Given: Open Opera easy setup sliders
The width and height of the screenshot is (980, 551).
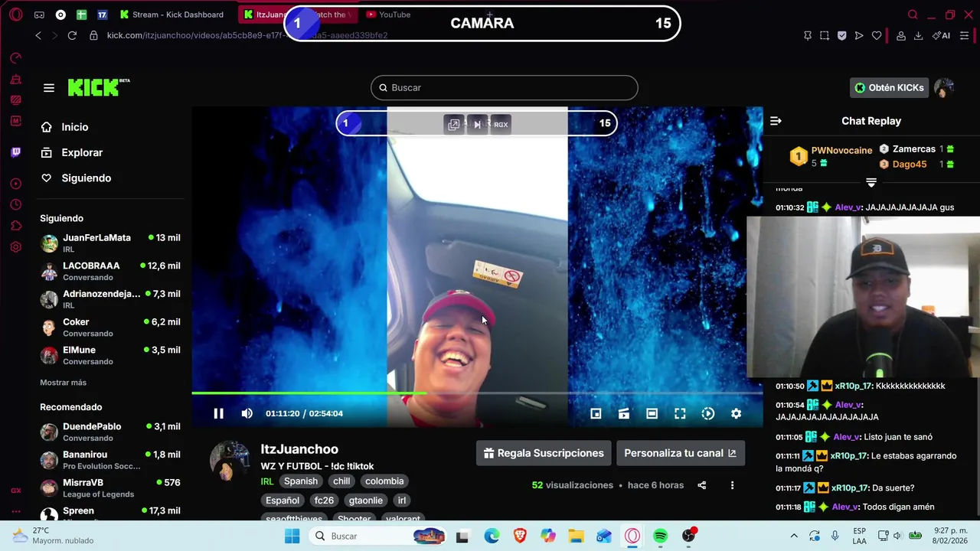Looking at the screenshot, I should [965, 35].
